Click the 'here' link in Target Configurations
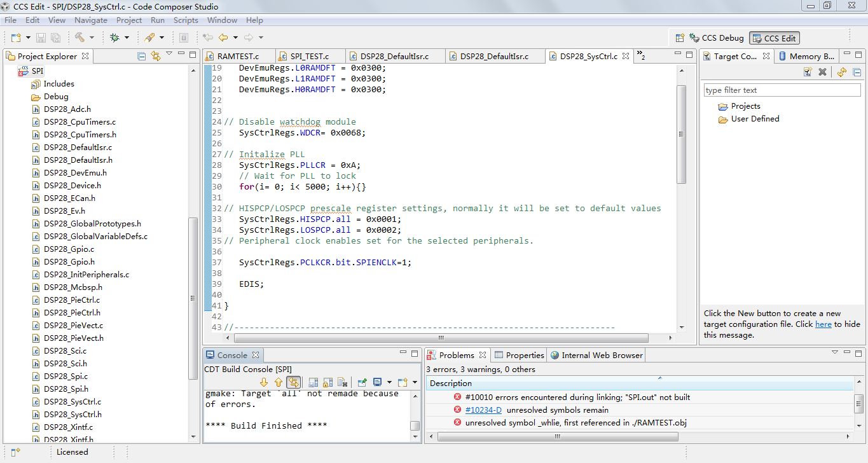Viewport: 868px width, 463px height. (823, 324)
